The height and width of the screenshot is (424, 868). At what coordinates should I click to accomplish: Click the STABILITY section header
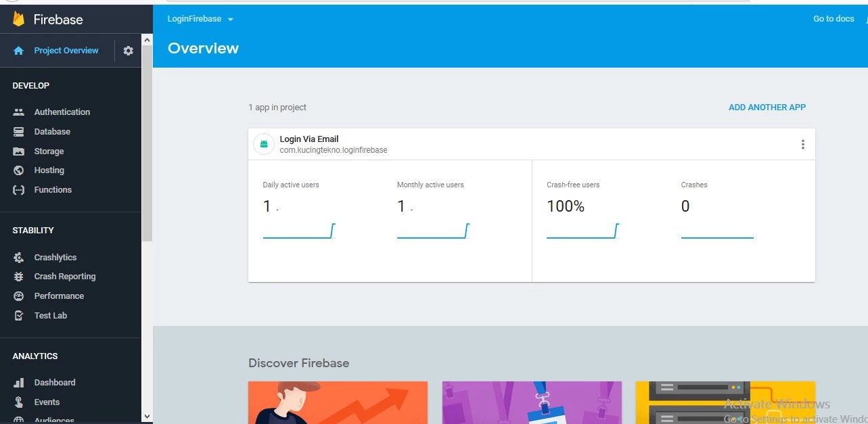click(x=33, y=231)
